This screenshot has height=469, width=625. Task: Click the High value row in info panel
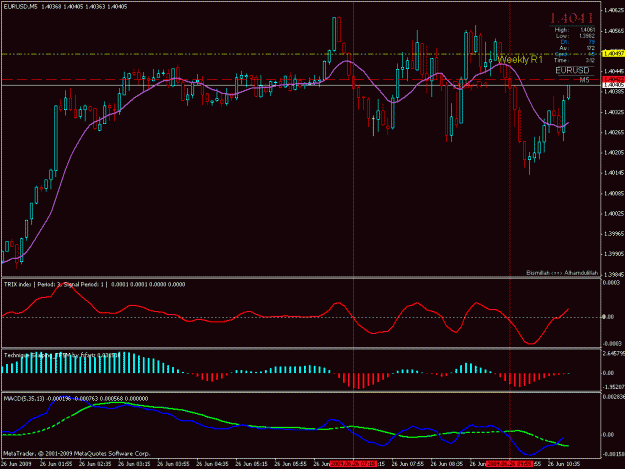click(x=574, y=30)
